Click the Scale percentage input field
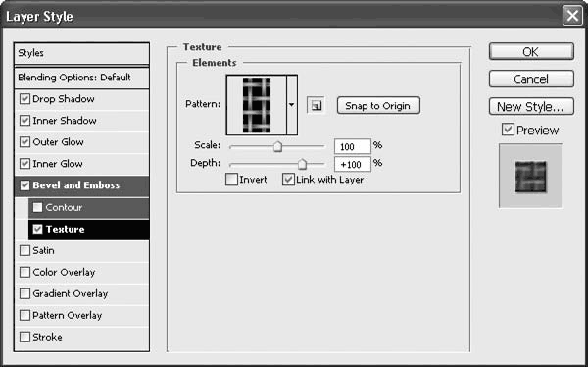 click(x=353, y=146)
